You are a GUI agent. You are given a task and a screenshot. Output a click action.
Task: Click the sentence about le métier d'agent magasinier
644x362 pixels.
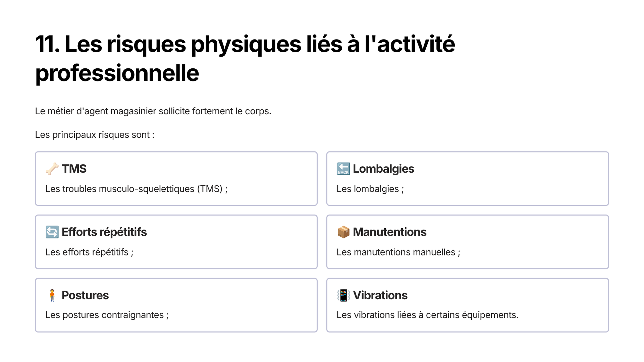tap(153, 111)
